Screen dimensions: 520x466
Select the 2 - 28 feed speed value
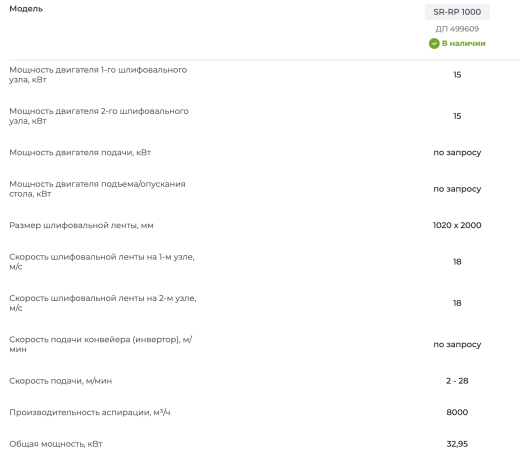(x=457, y=381)
